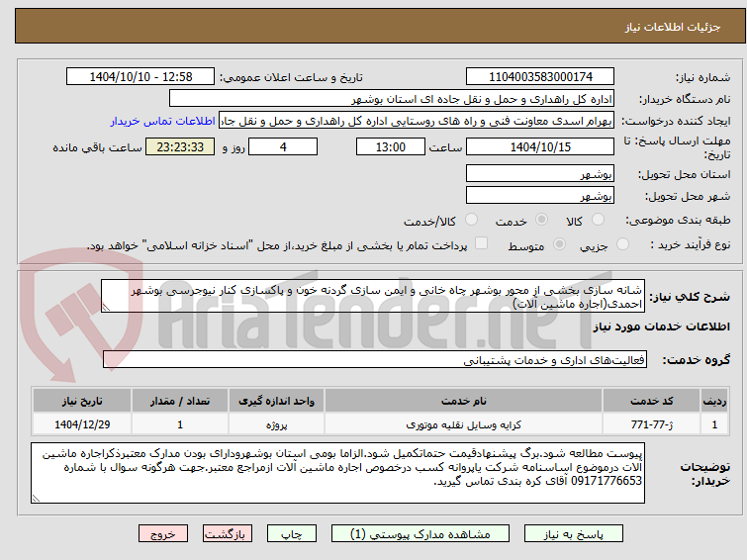Open مشاهده مدارک پیوستی (1) button
747x560 pixels.
tap(420, 534)
